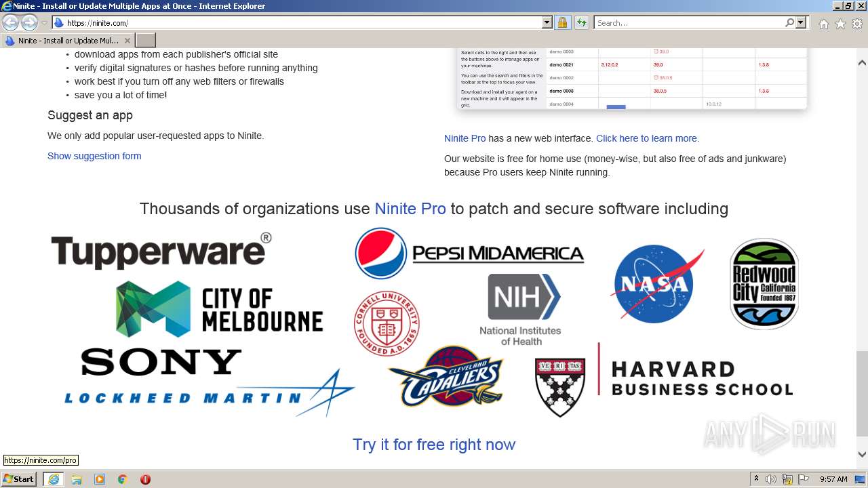Click the Sony logo
This screenshot has height=488, width=868.
(x=161, y=362)
